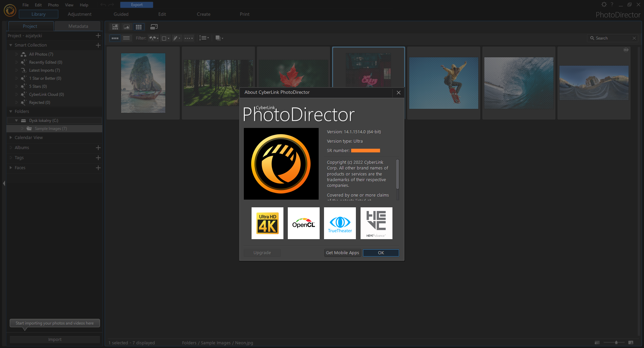The height and width of the screenshot is (348, 644).
Task: Open the edited status filter dropdown
Action: click(177, 38)
